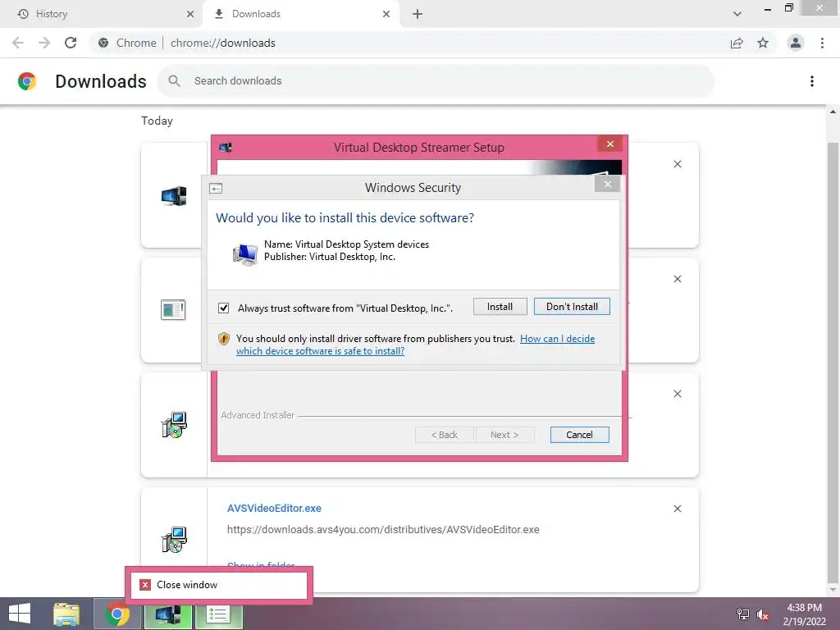Click the Windows Security title bar icon

tap(216, 188)
